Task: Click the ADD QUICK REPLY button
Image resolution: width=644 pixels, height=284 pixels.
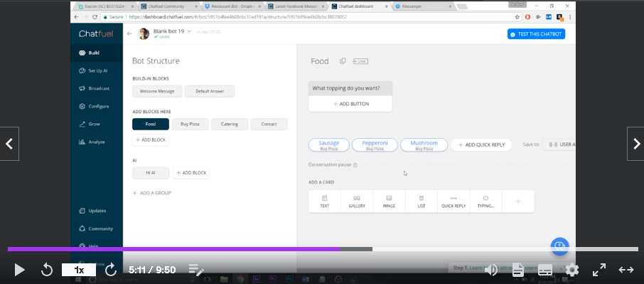Action: [481, 144]
